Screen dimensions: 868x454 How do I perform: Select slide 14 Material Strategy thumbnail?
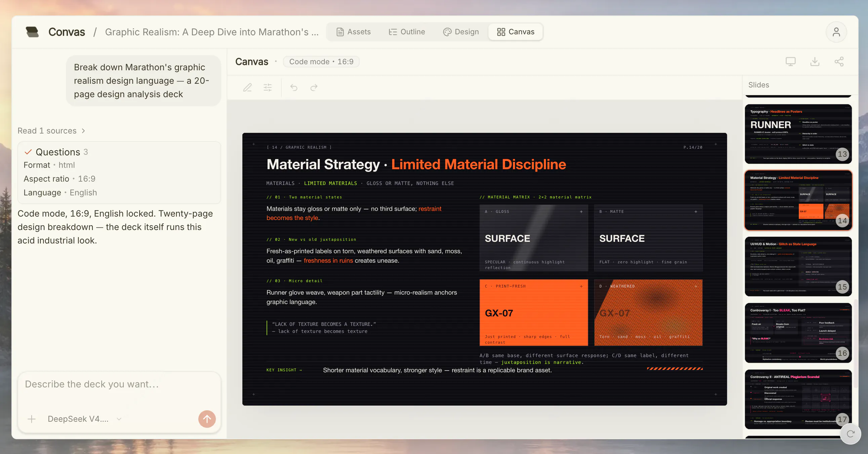click(x=798, y=200)
